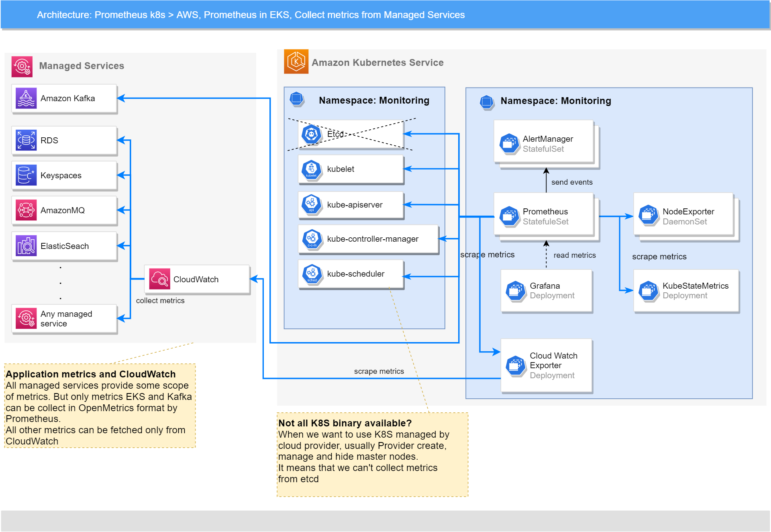Click the kube-scheduler icon
This screenshot has width=771, height=532.
pyautogui.click(x=312, y=274)
